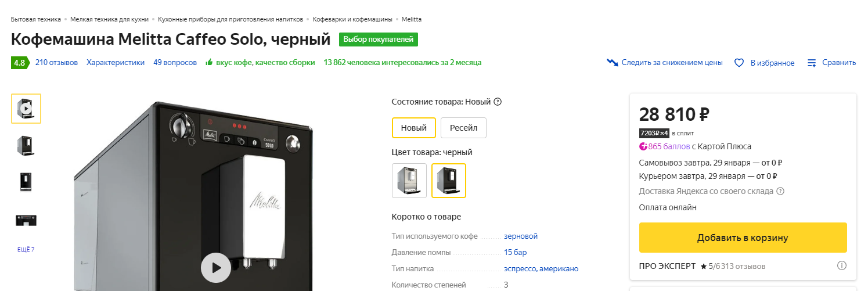The image size is (868, 291).
Task: Open Кофеварки и кофемашины breadcrumb
Action: click(352, 19)
